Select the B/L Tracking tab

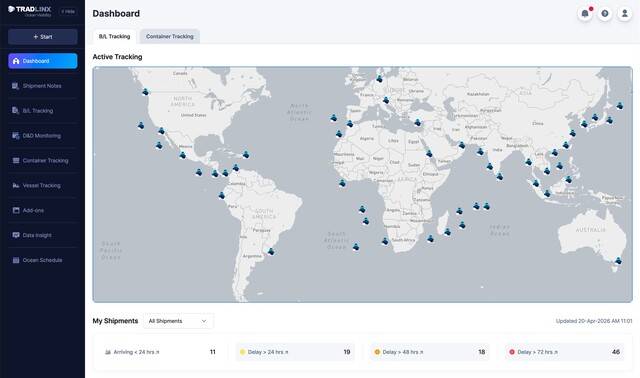(114, 36)
